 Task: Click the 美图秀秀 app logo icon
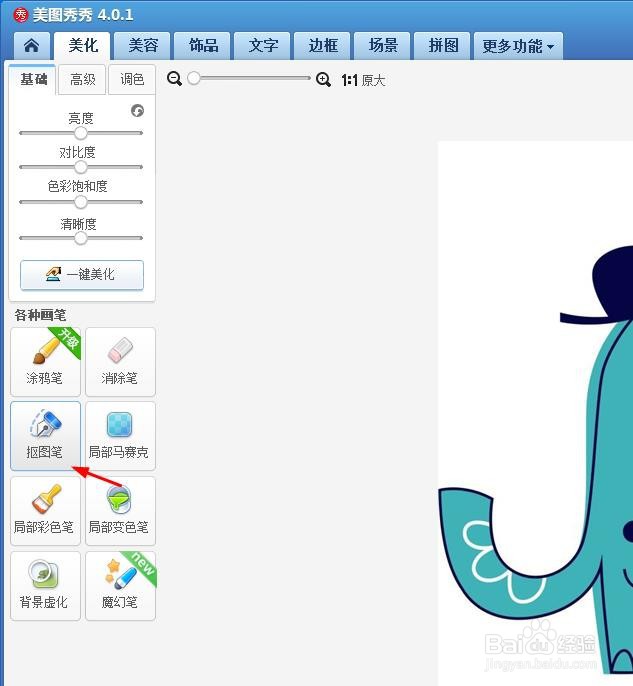(x=21, y=15)
